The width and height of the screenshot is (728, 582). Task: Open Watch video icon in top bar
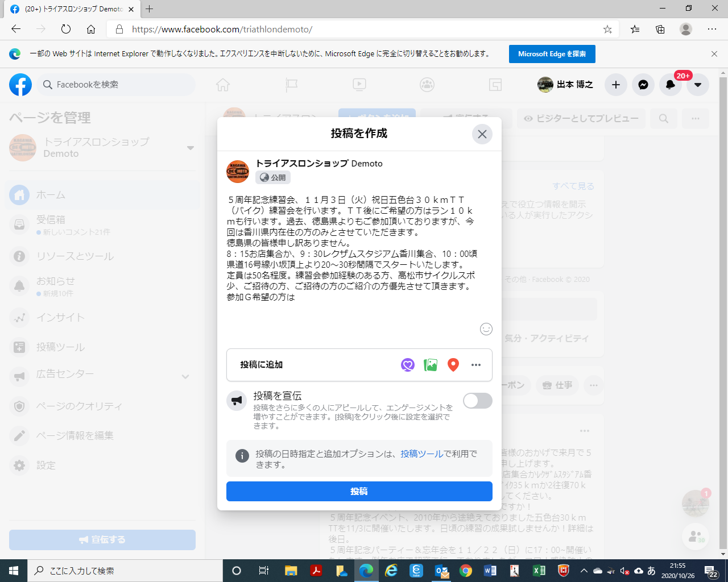coord(359,85)
